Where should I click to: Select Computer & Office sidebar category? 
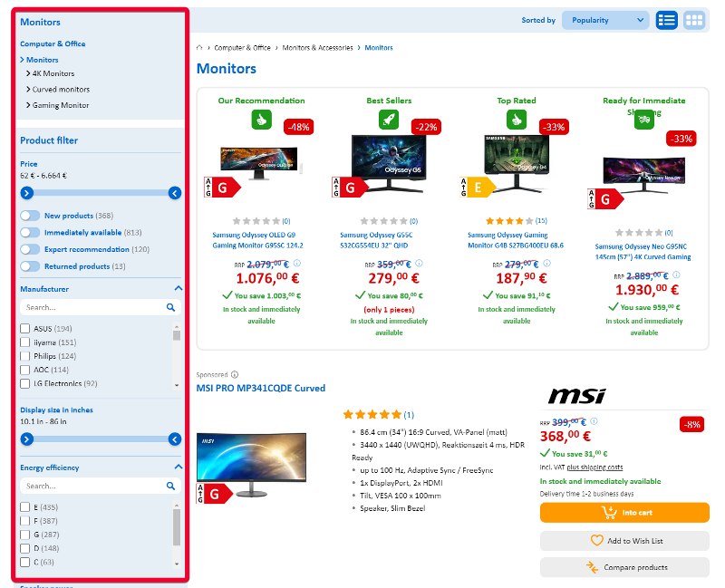(x=53, y=43)
